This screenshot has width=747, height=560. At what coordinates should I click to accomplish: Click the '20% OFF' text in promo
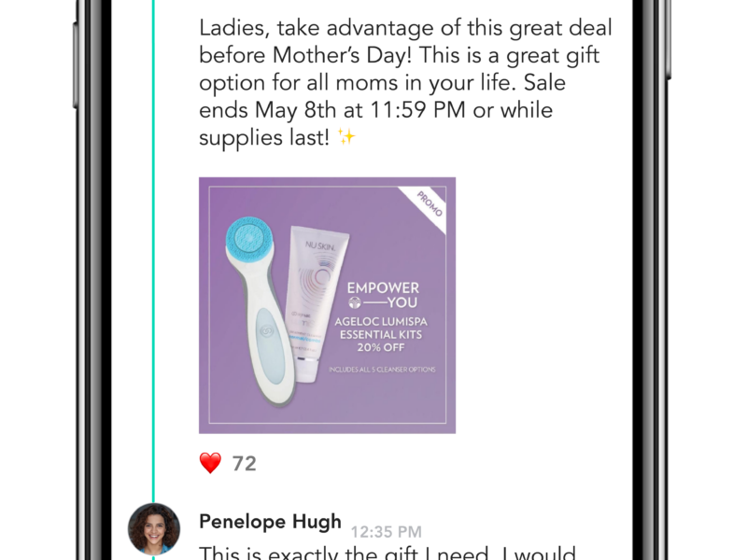(x=381, y=347)
